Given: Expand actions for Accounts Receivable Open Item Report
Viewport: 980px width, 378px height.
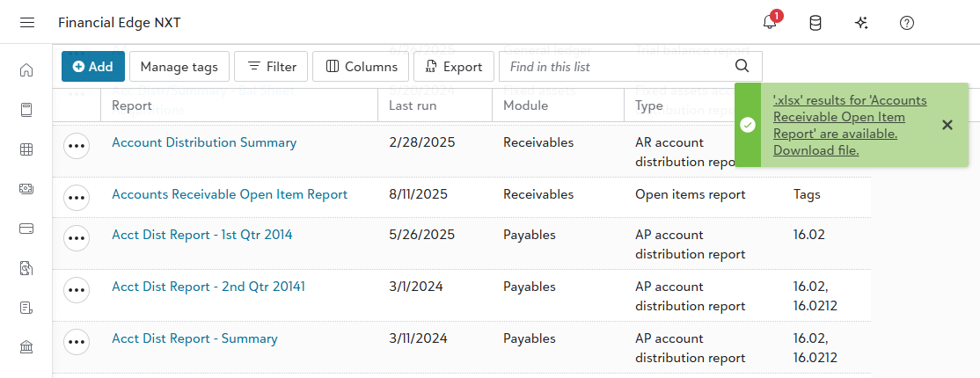Looking at the screenshot, I should pos(77,199).
